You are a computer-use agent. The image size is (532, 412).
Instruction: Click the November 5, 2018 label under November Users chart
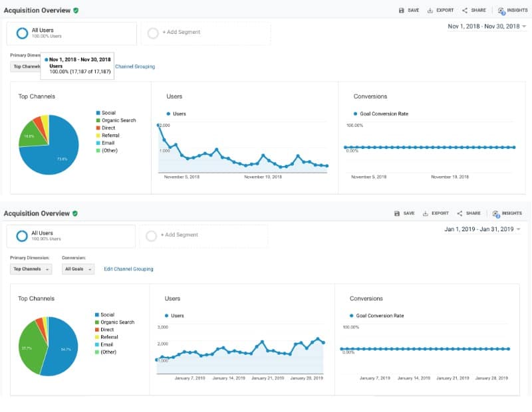click(182, 177)
